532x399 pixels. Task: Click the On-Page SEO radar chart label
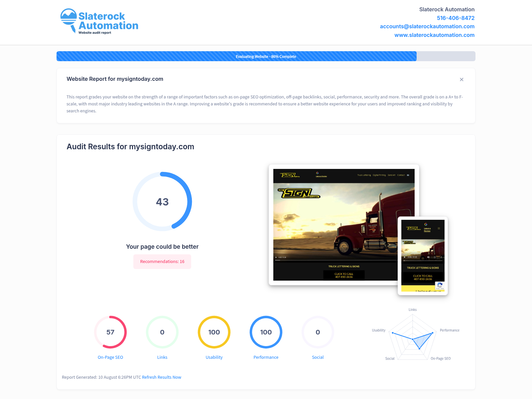click(x=441, y=358)
